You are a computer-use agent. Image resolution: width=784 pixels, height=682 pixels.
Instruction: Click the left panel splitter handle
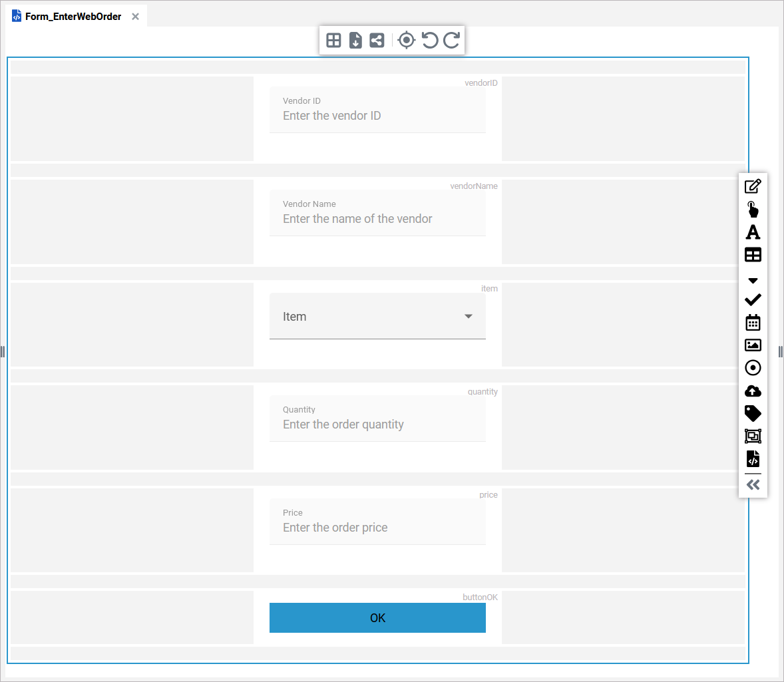[3, 352]
